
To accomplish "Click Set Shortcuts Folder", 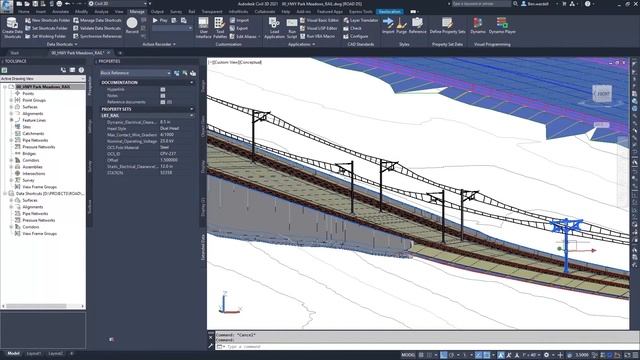I will (x=46, y=28).
